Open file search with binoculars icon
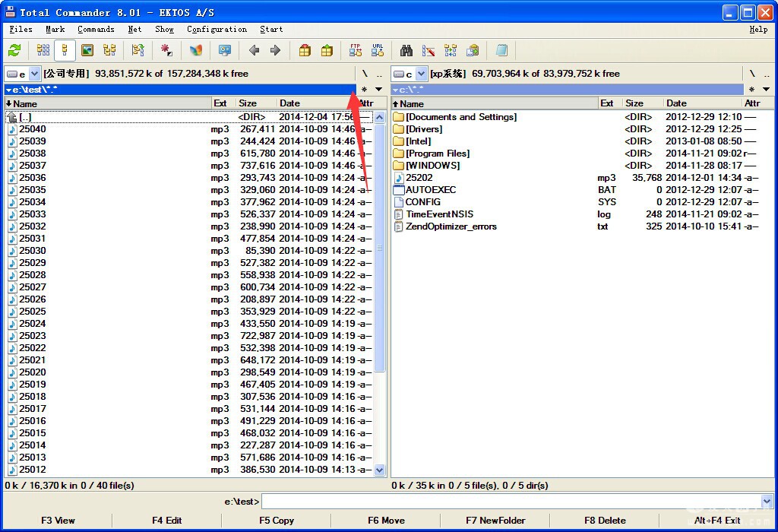 tap(406, 50)
